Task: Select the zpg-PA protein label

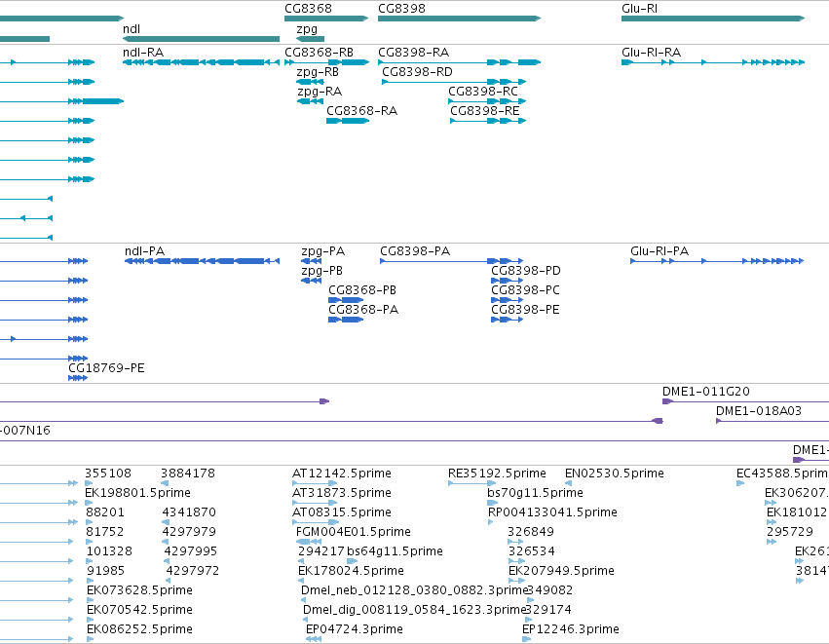Action: coord(322,251)
